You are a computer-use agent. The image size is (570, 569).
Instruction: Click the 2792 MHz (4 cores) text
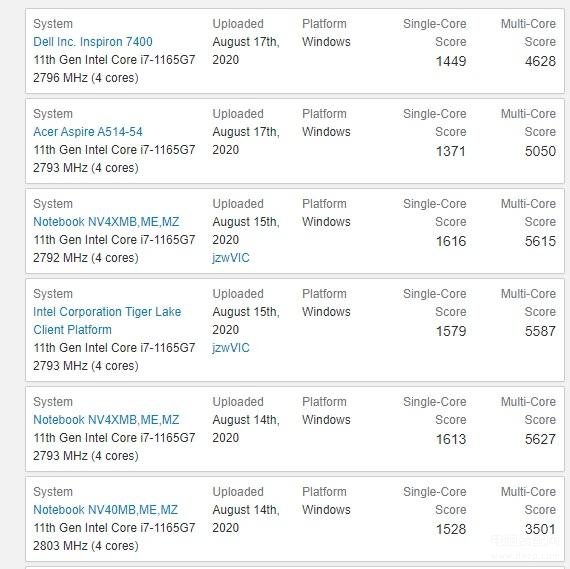86,258
